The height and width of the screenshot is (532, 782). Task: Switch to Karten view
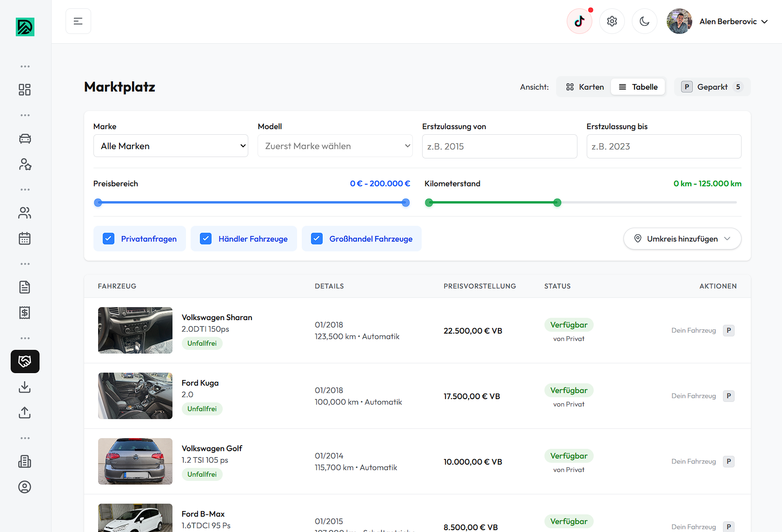point(585,87)
